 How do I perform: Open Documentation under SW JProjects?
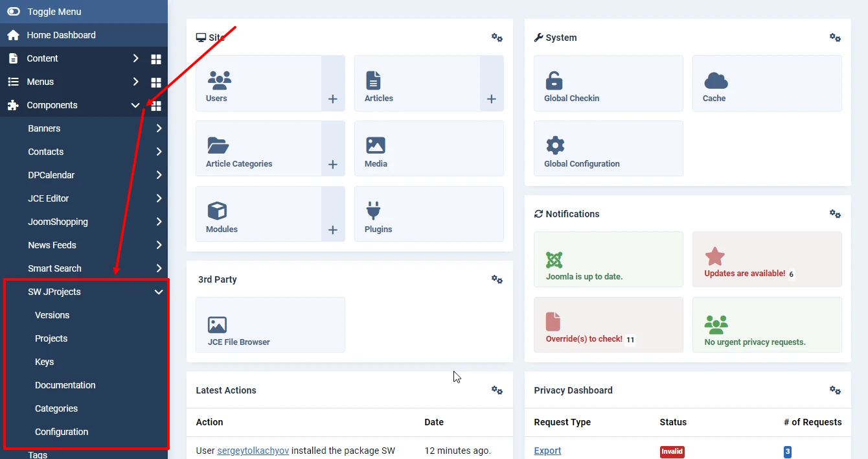click(x=65, y=385)
